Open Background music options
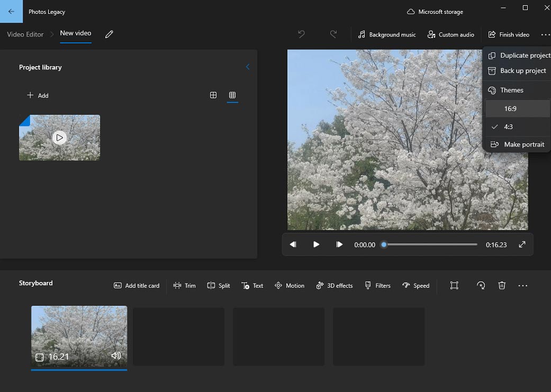 387,34
